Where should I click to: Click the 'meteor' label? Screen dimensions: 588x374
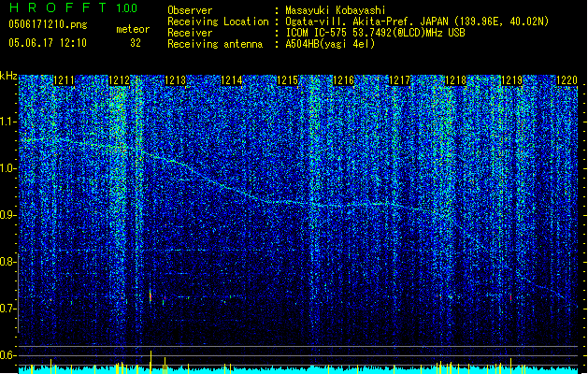click(x=133, y=29)
